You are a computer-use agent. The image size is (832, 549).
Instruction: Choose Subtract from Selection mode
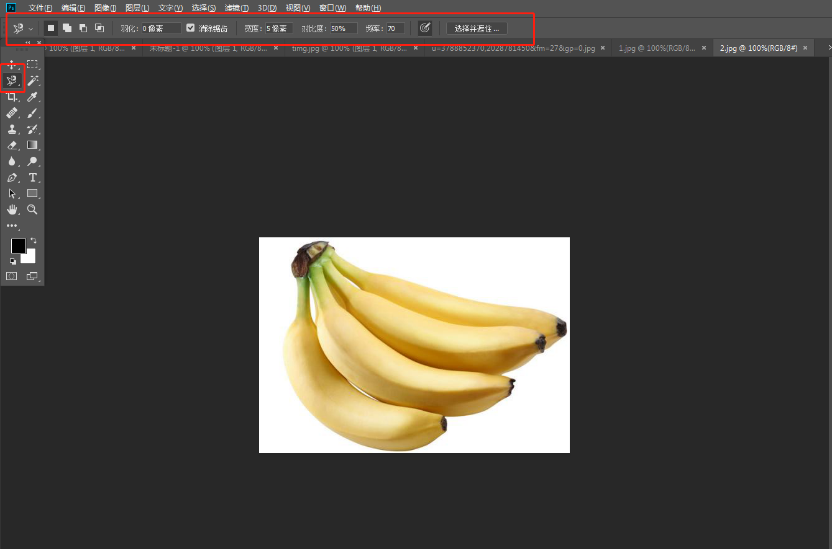point(83,28)
